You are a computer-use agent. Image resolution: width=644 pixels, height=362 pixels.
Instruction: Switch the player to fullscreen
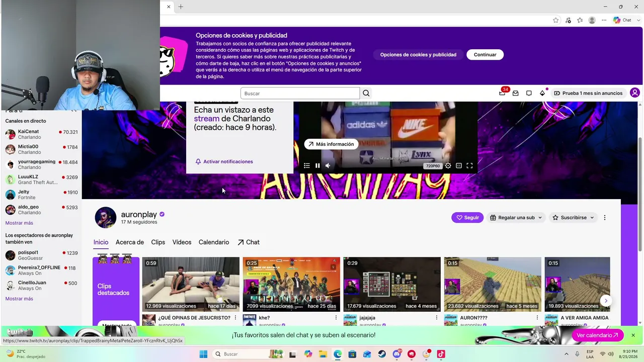[x=469, y=165]
